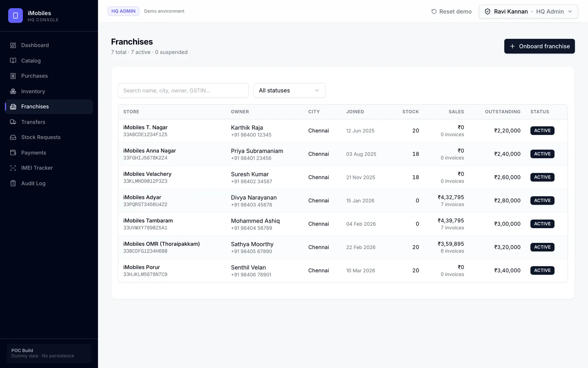Click the Stock Requests inbox icon
This screenshot has width=588, height=368.
[13, 137]
